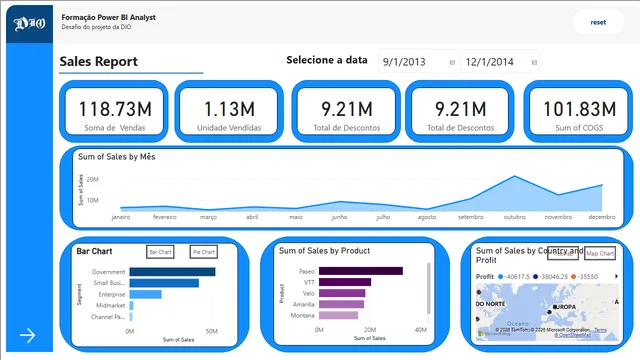
Task: Click the -38046.25 dark blue legend dot
Action: click(536, 277)
